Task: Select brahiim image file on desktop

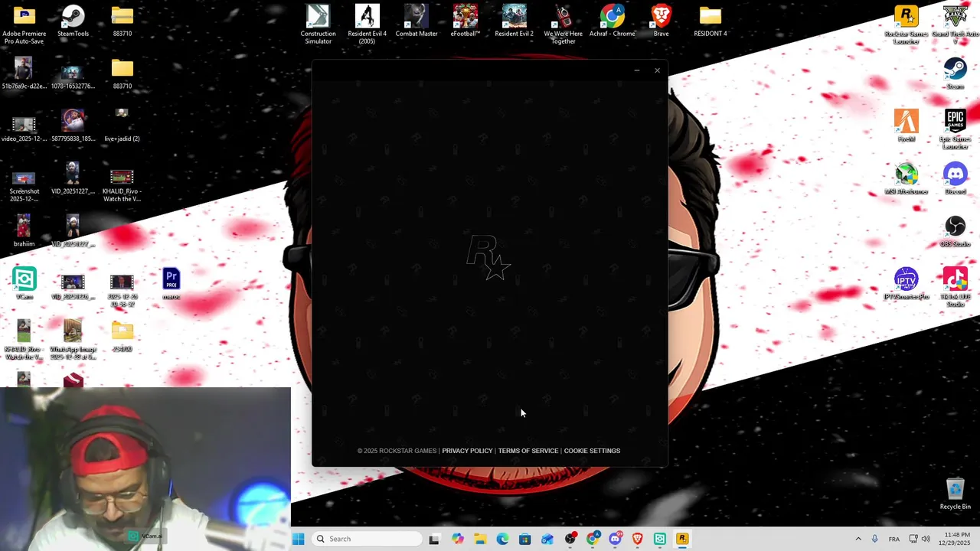Action: [24, 231]
